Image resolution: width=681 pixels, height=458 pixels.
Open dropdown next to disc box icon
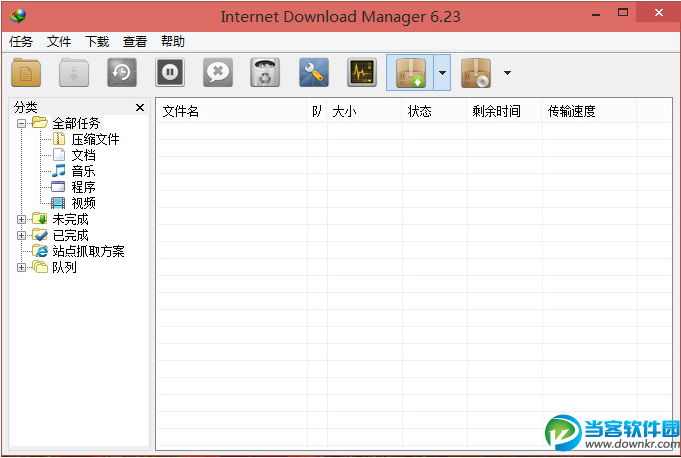point(507,72)
